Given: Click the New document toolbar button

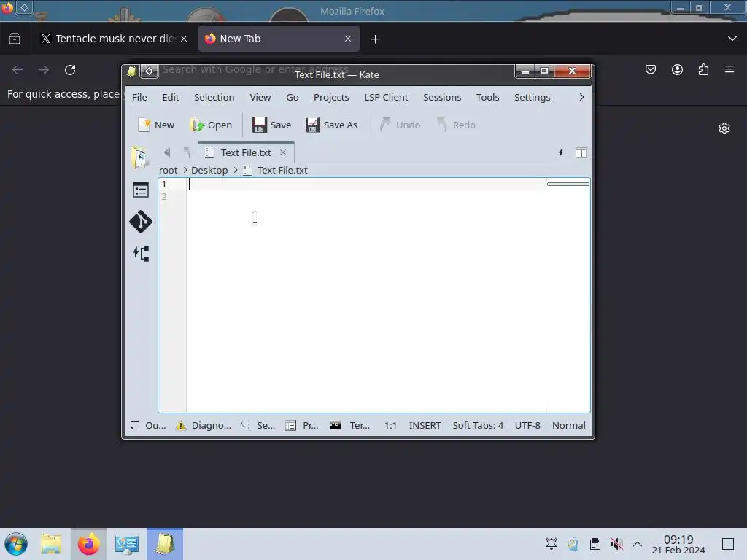Looking at the screenshot, I should point(156,125).
